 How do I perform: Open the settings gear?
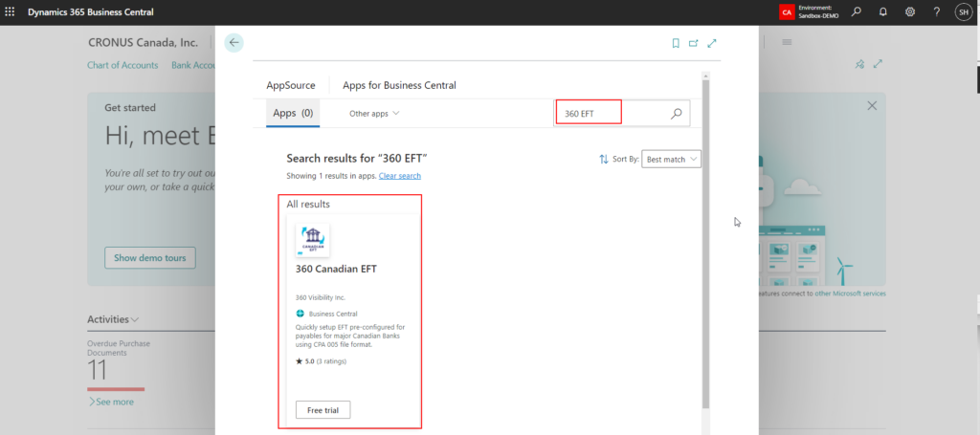[910, 11]
